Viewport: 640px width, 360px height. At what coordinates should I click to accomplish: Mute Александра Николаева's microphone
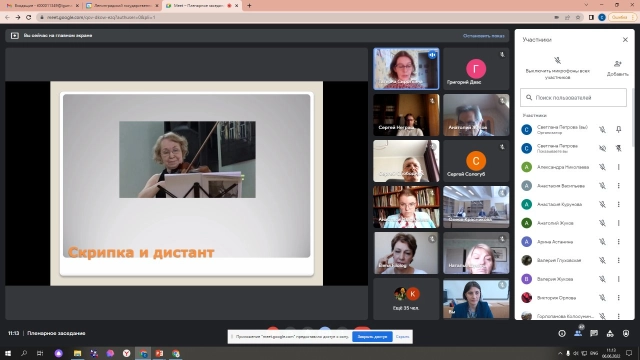click(x=602, y=167)
